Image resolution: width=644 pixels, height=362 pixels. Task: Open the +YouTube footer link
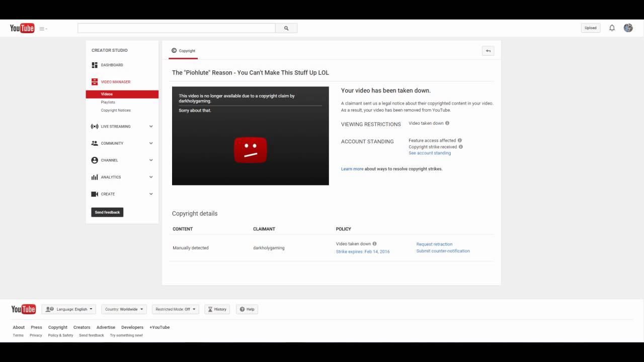159,327
